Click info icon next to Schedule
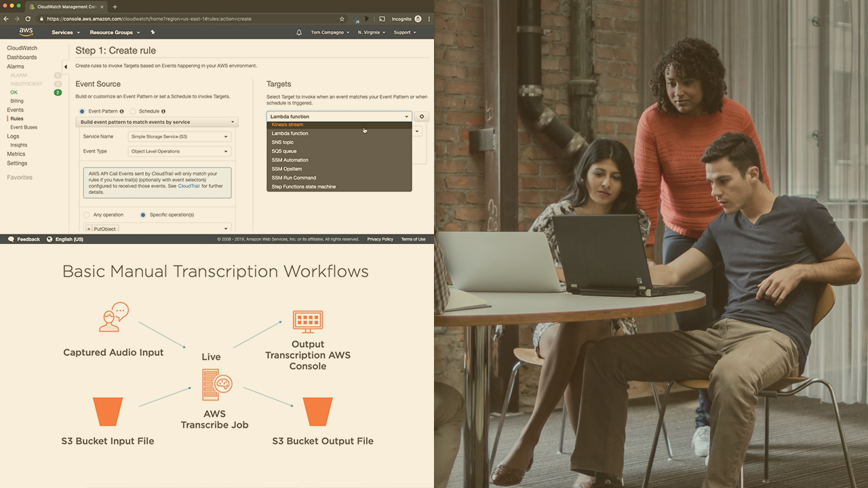The image size is (868, 488). pyautogui.click(x=163, y=111)
